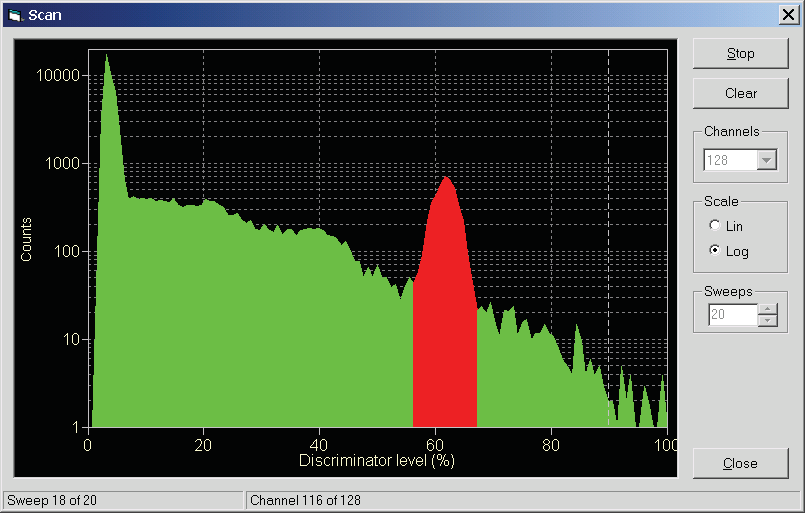Click the Sweeps value field showing 20
Viewport: 805px width, 513px height.
pyautogui.click(x=733, y=314)
